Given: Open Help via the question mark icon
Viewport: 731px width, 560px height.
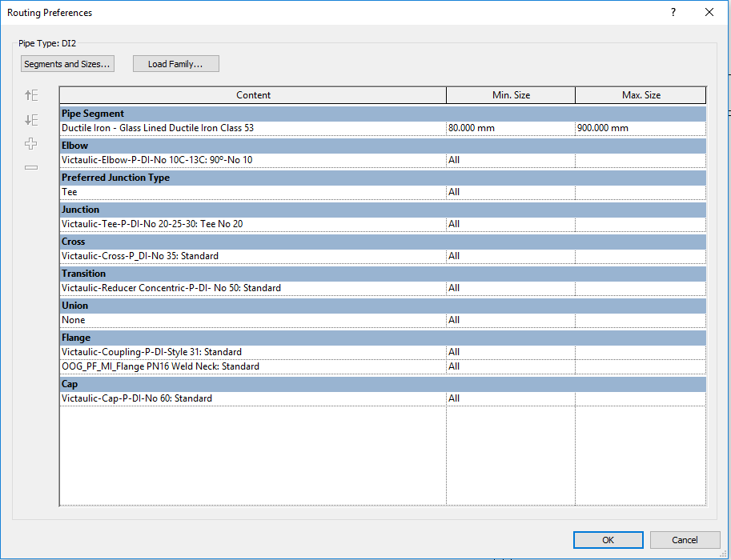Looking at the screenshot, I should pyautogui.click(x=673, y=12).
